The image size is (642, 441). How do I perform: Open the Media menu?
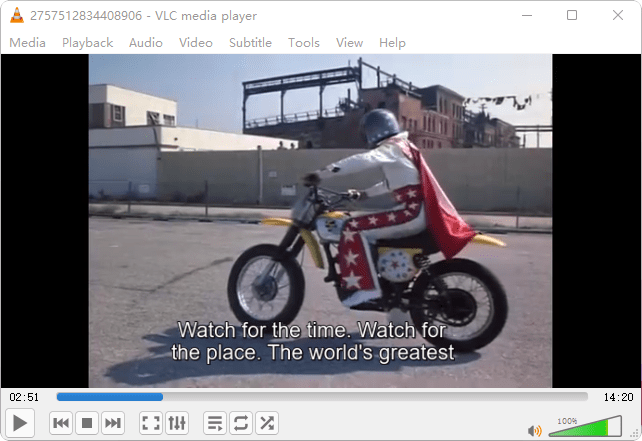pos(28,42)
